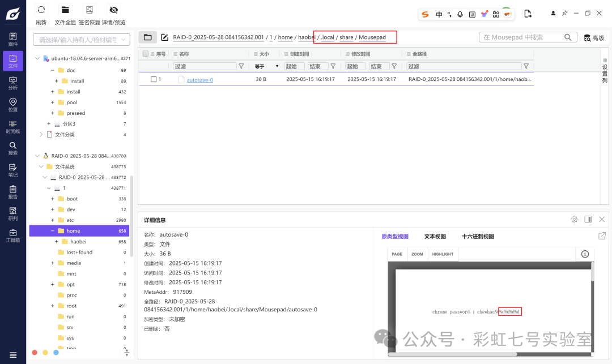
Task: Switch to 文本视图 tab
Action: (x=435, y=236)
